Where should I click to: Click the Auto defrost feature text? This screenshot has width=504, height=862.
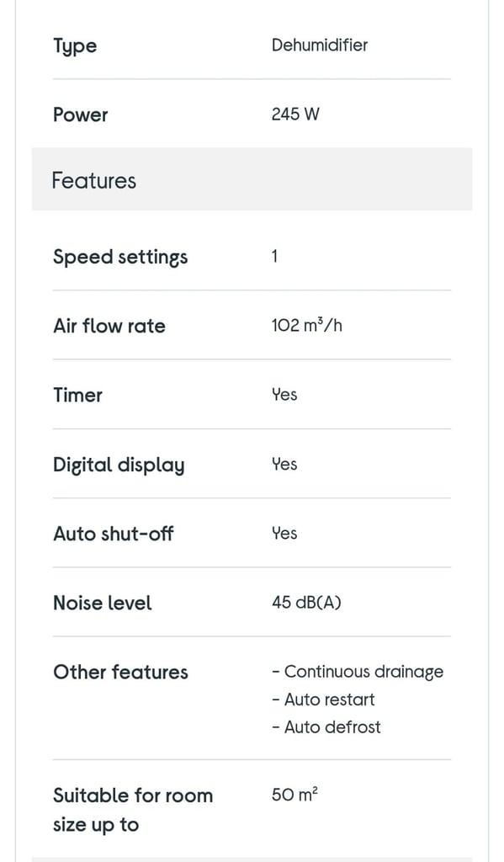pyautogui.click(x=326, y=727)
